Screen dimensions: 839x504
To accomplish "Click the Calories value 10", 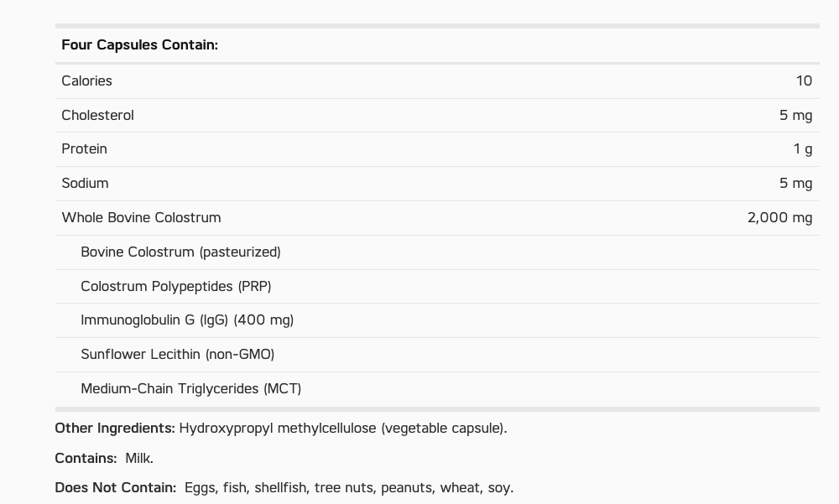I will tap(804, 81).
